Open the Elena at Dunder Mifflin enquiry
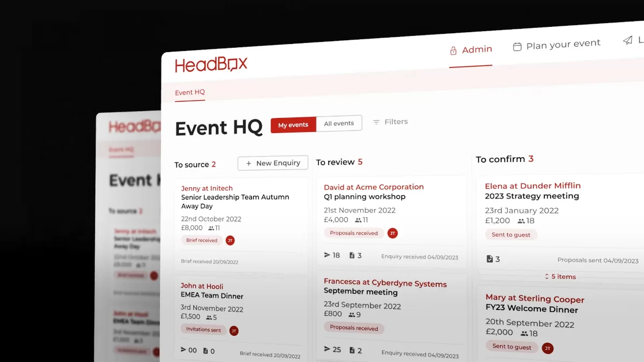This screenshot has height=362, width=644. click(533, 186)
